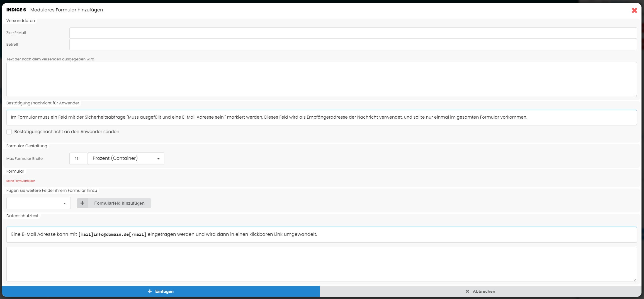Enable Bestätigungsnachricht an den Anwender senden checkbox
The width and height of the screenshot is (644, 299).
click(9, 132)
